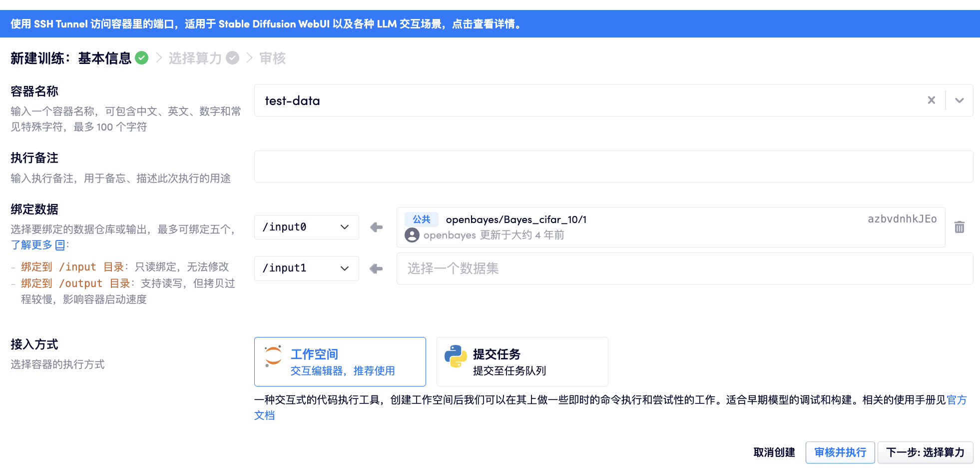Go to the 选择算力 step
This screenshot has height=470, width=980.
(195, 58)
